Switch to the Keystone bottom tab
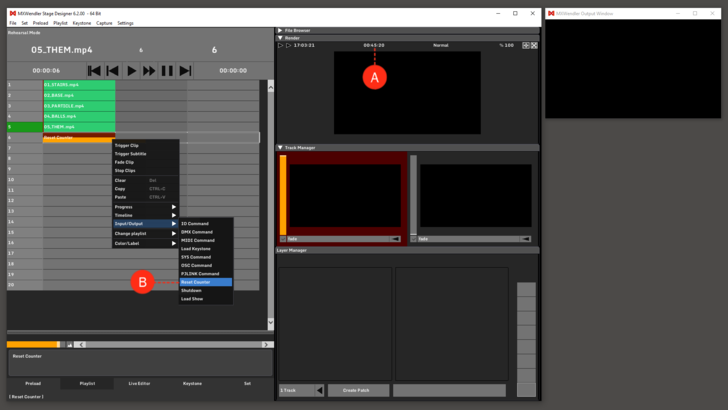 [192, 384]
